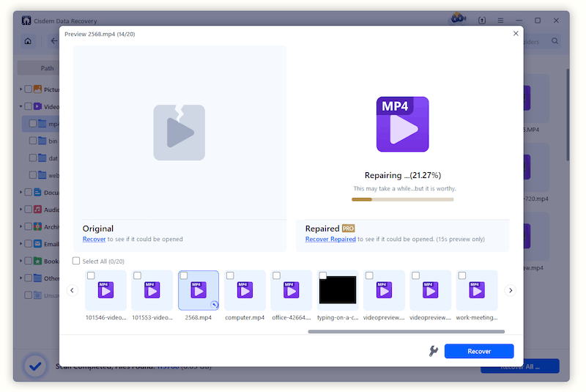Click the 'Repairing ...(21.27%)' status text
The width and height of the screenshot is (586, 392).
click(x=402, y=175)
